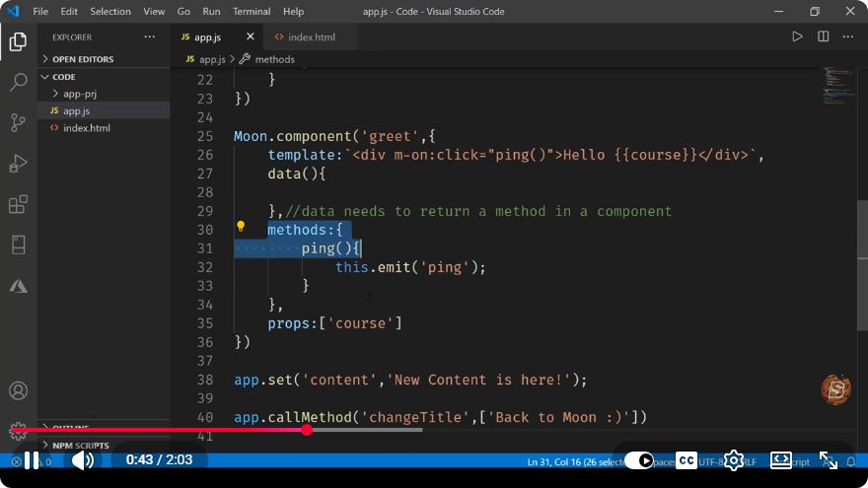This screenshot has width=868, height=488.
Task: Open the notifications bell in status bar
Action: (851, 461)
